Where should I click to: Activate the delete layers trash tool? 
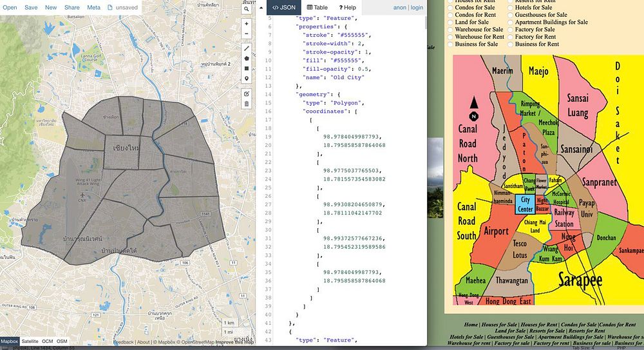pos(247,104)
